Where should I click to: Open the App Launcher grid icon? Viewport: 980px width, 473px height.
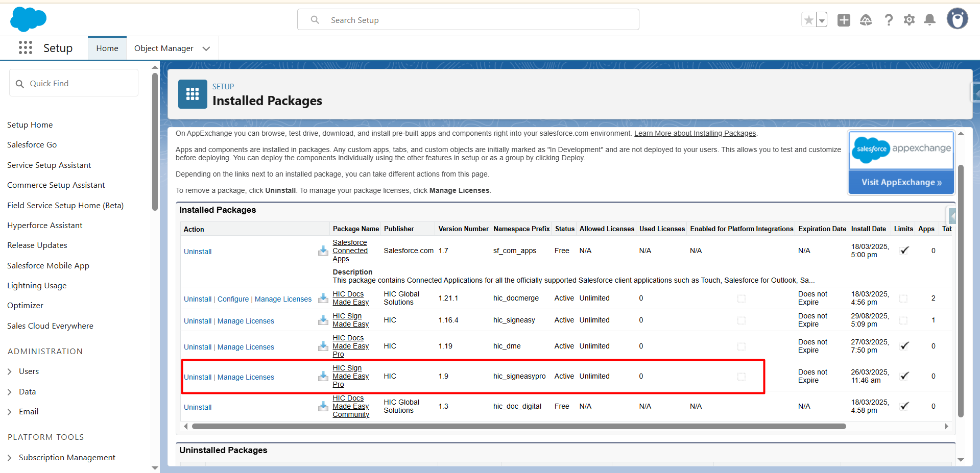click(x=26, y=48)
